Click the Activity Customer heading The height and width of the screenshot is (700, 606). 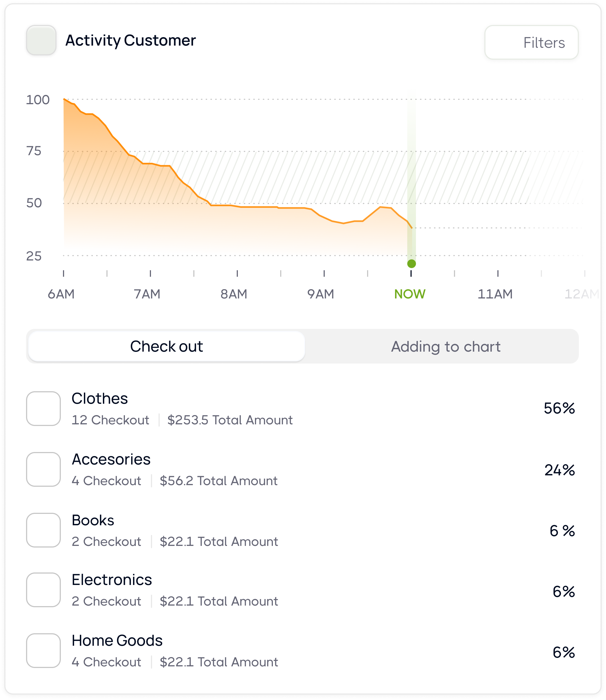(131, 40)
